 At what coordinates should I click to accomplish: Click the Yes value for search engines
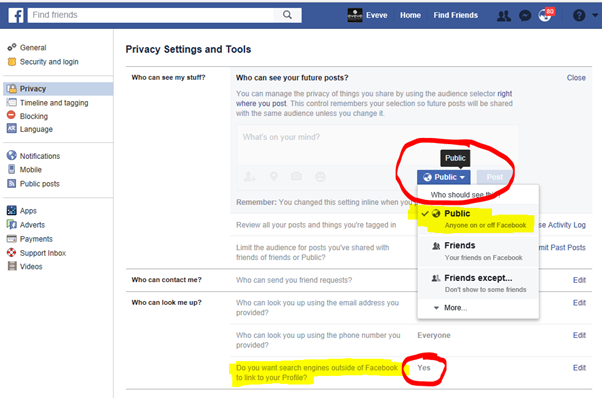pos(424,368)
